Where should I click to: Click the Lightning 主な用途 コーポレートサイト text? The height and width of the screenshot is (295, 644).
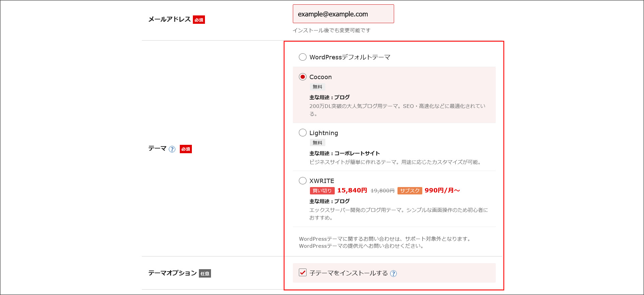click(344, 153)
